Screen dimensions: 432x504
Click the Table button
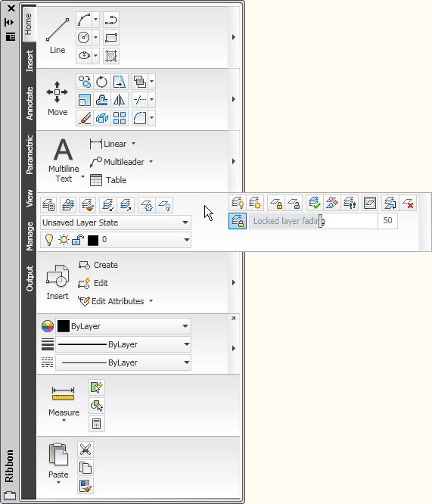tap(108, 180)
